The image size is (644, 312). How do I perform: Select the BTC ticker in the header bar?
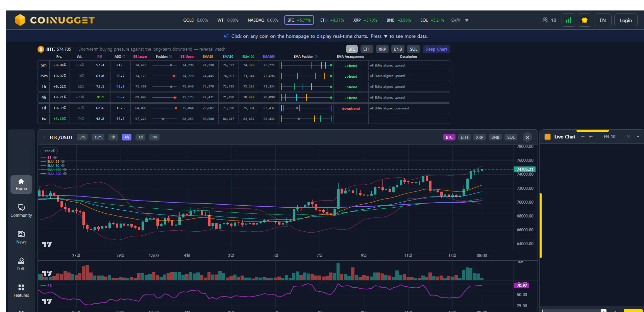(x=299, y=20)
